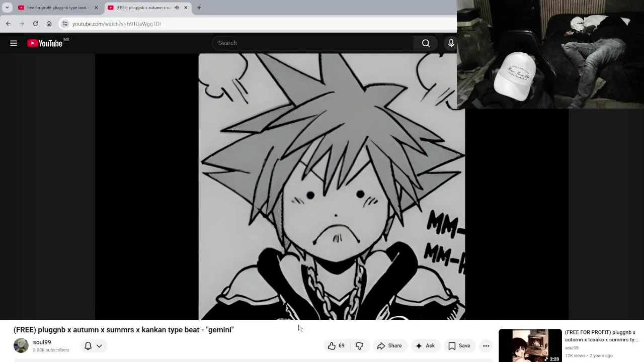Click '12K views · 2 years ago' text

click(589, 355)
